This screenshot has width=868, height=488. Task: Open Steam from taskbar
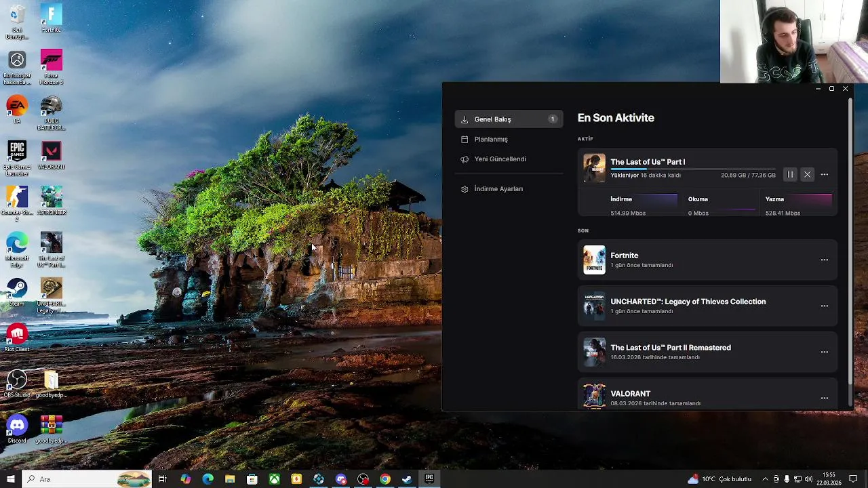click(x=407, y=479)
